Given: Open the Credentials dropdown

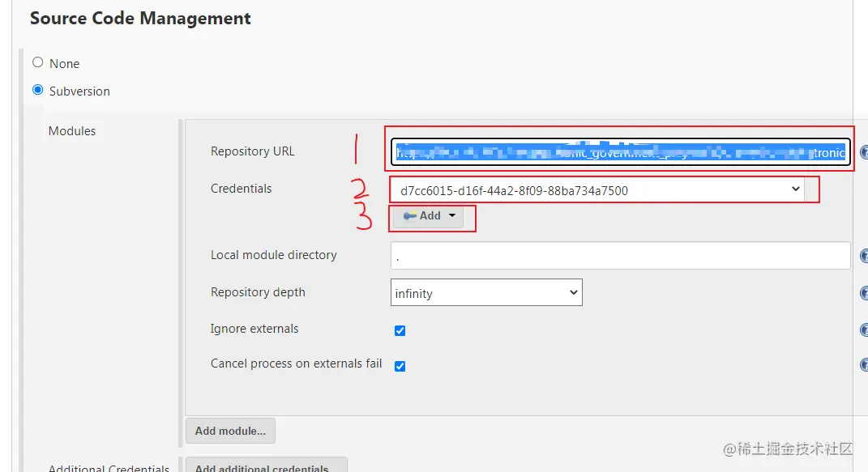Looking at the screenshot, I should [x=597, y=190].
